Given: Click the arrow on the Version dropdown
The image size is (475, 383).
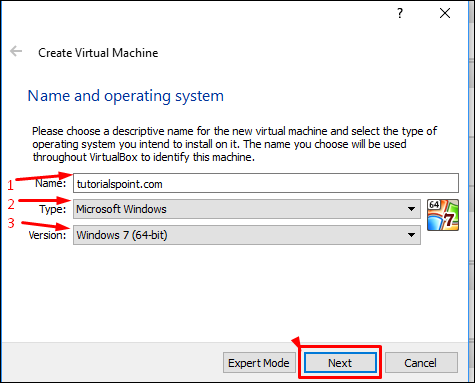Looking at the screenshot, I should tap(411, 235).
